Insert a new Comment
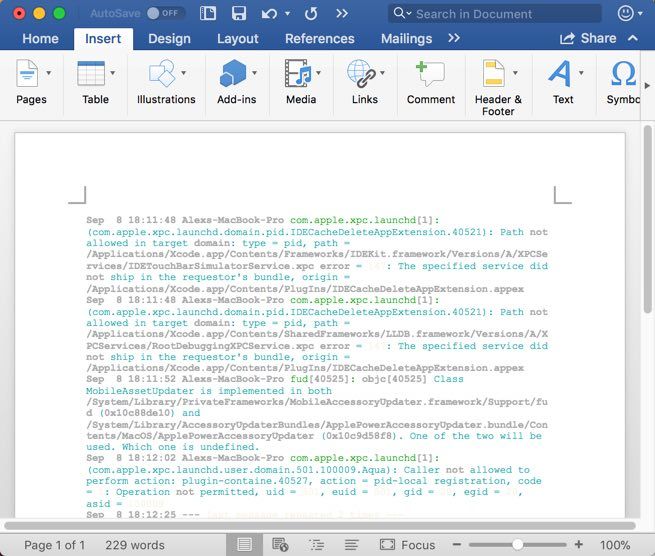The width and height of the screenshot is (655, 556). (431, 82)
